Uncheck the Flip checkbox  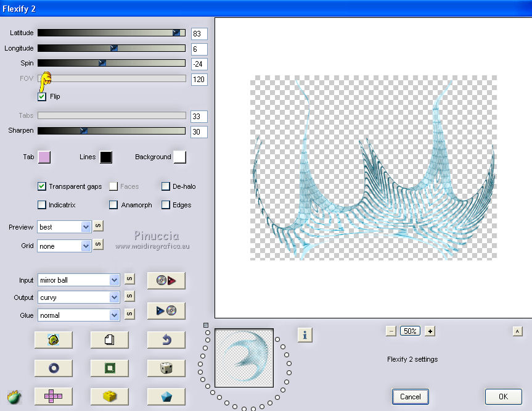click(42, 96)
